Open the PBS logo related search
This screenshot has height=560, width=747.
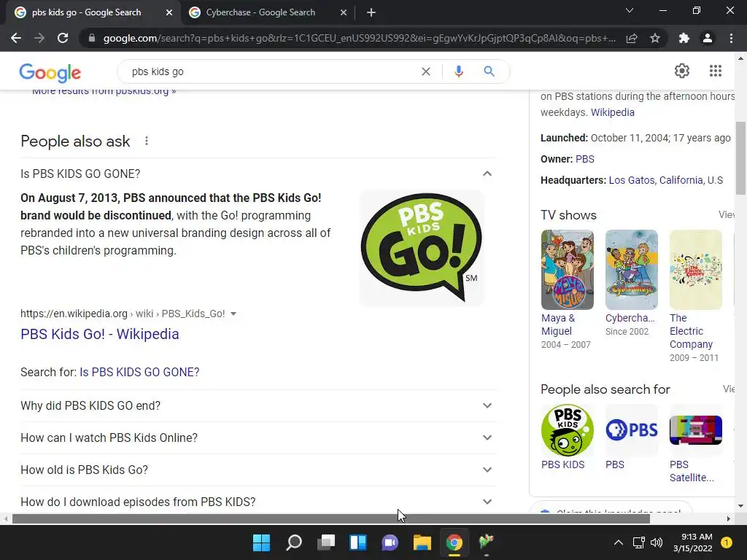[631, 430]
